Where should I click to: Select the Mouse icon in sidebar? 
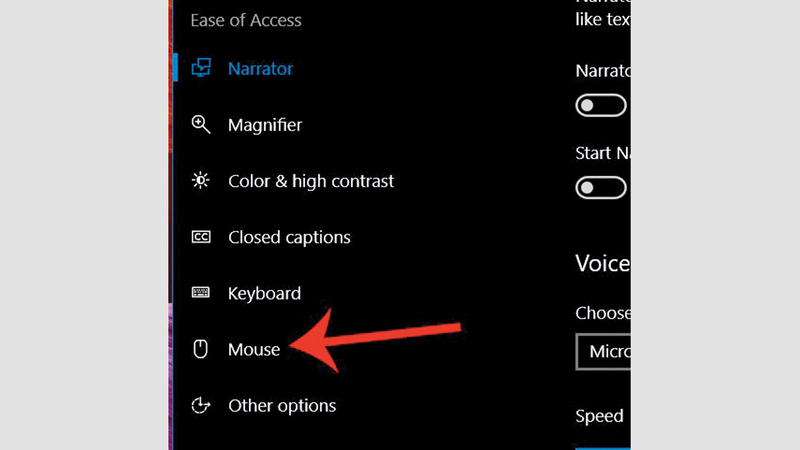[201, 349]
